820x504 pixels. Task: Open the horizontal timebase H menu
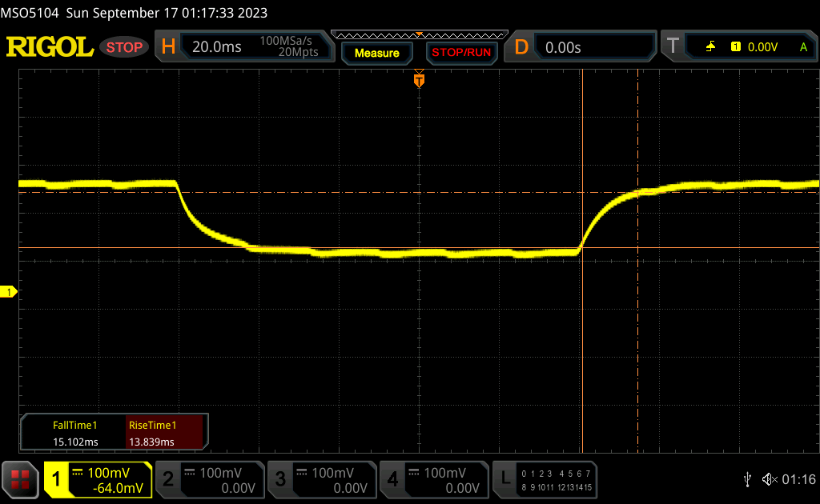pyautogui.click(x=168, y=47)
